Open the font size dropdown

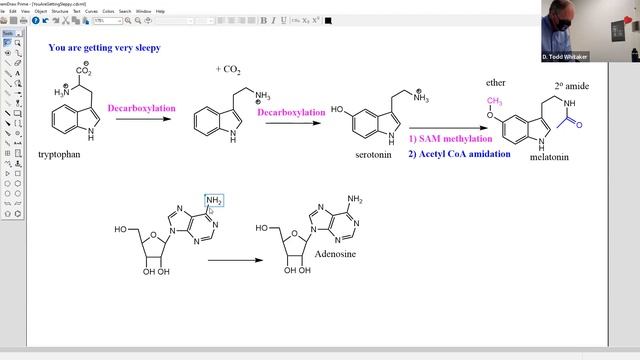211,21
